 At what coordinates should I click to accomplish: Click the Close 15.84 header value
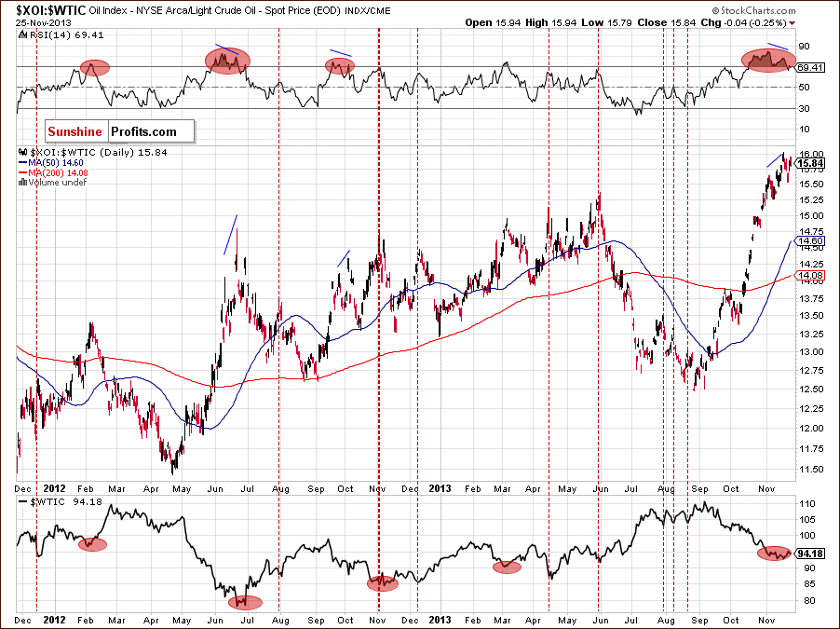(x=668, y=22)
